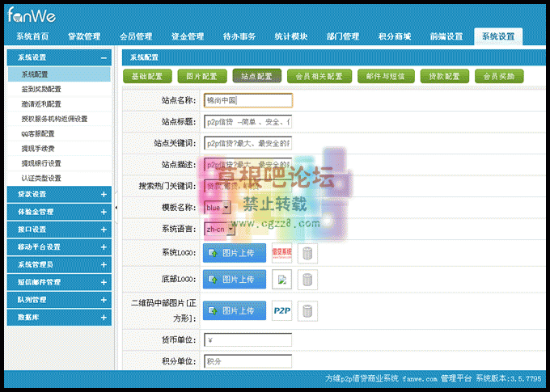Image resolution: width=550 pixels, height=392 pixels.
Task: Switch to the 会员奖励 tab
Action: 499,76
